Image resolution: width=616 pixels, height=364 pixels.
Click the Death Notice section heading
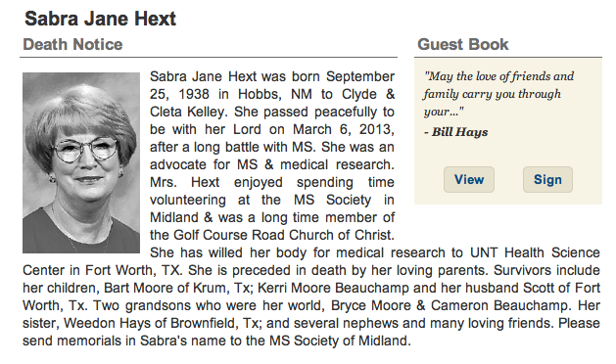pos(72,44)
